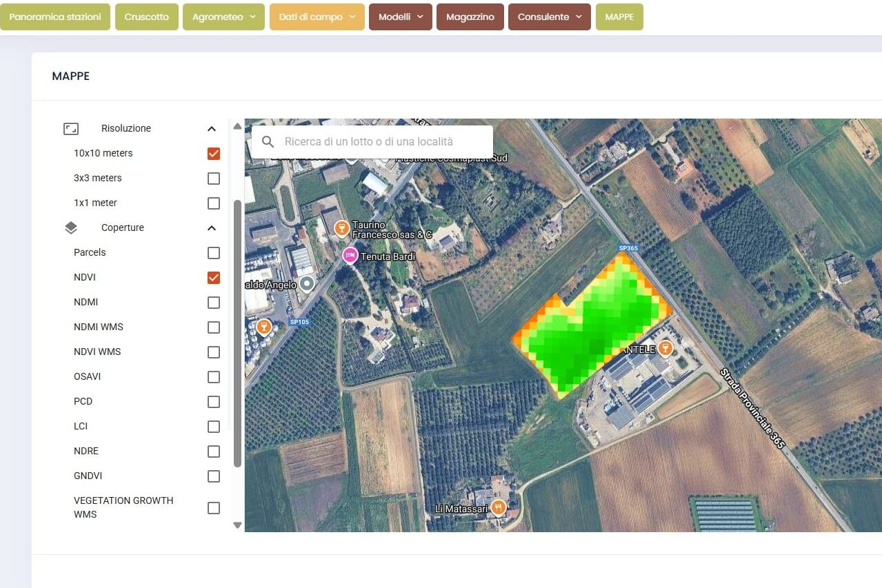Uncheck the NDVI layer checkbox

click(x=214, y=278)
